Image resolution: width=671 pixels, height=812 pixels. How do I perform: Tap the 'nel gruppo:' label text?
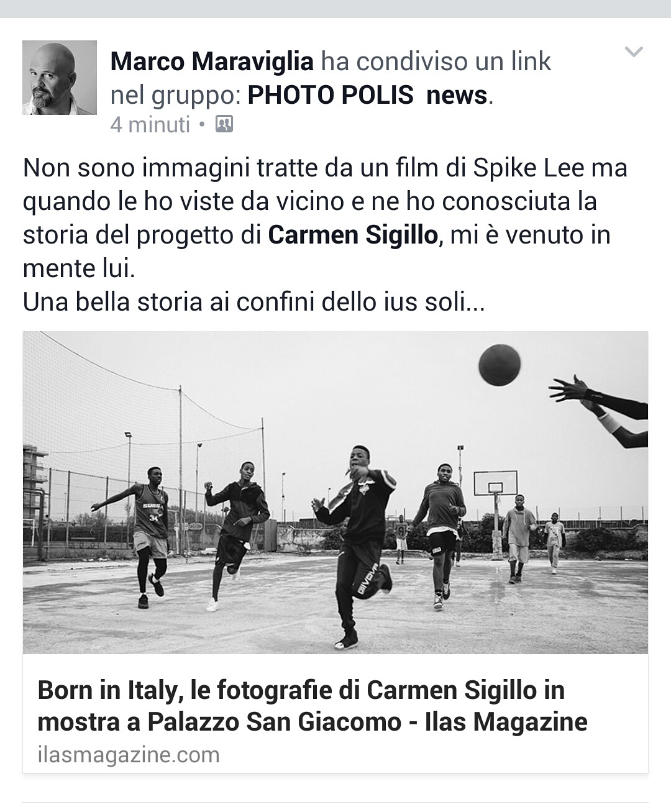click(175, 95)
